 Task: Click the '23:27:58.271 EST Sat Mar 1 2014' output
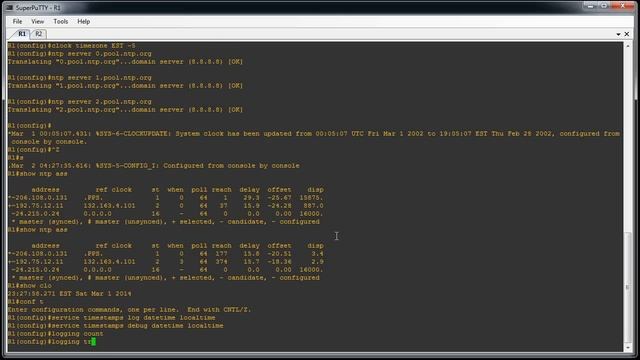69,293
